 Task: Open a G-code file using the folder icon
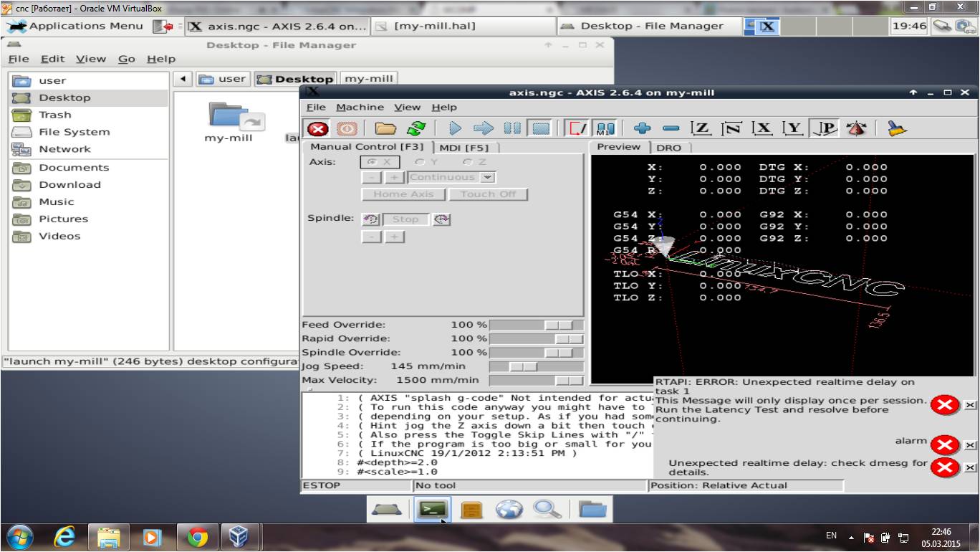click(x=385, y=129)
